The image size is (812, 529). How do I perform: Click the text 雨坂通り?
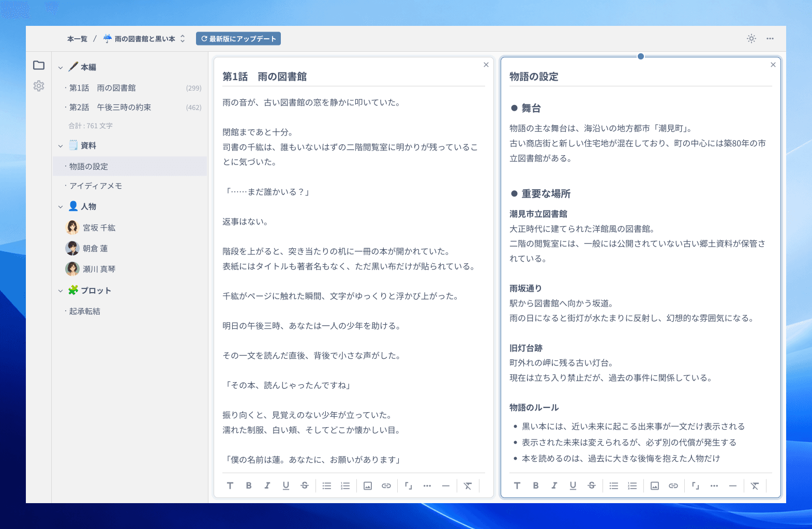(525, 289)
